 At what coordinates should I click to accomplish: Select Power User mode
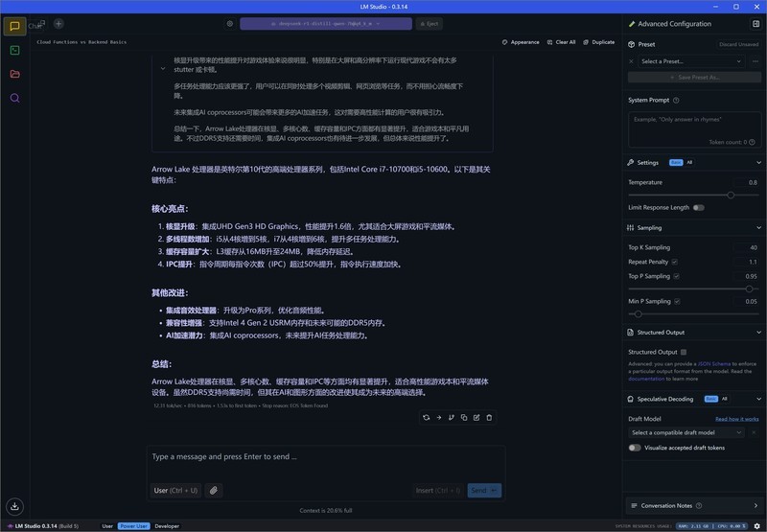coord(133,526)
